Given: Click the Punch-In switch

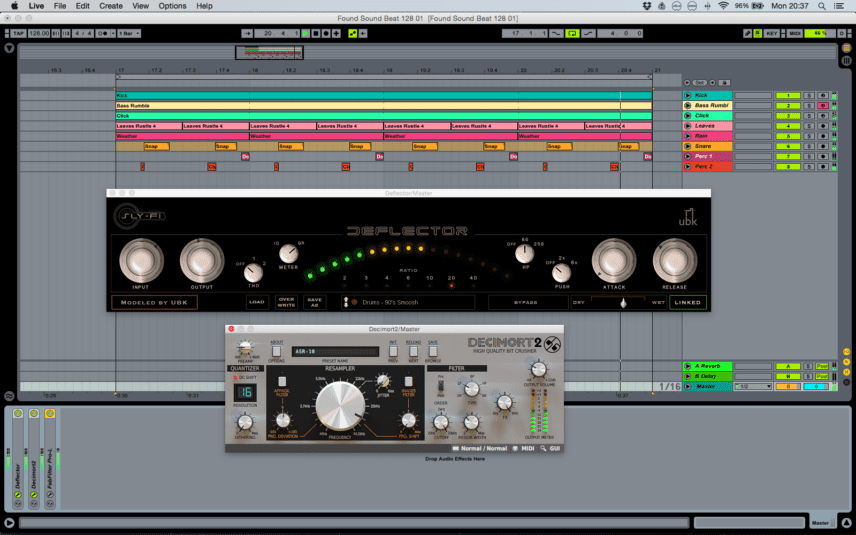Looking at the screenshot, I should click(556, 33).
